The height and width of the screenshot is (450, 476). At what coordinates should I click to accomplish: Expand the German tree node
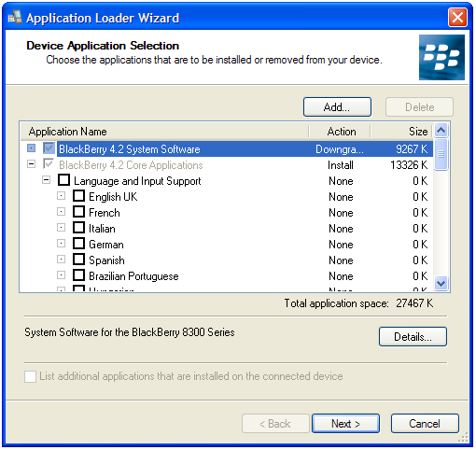pyautogui.click(x=61, y=244)
